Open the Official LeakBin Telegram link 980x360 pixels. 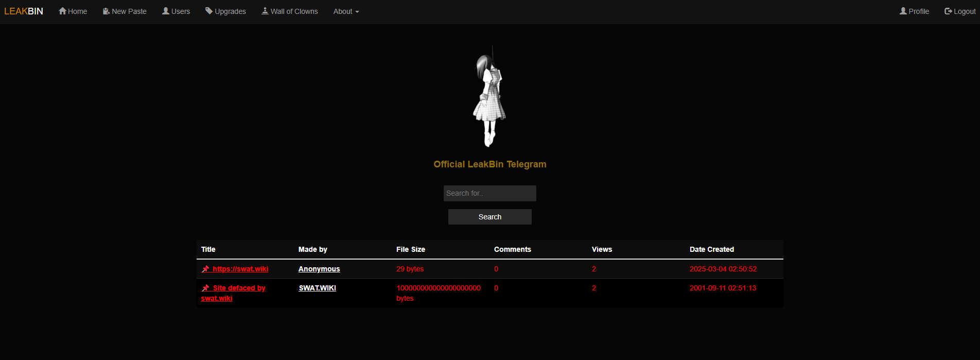pos(489,164)
